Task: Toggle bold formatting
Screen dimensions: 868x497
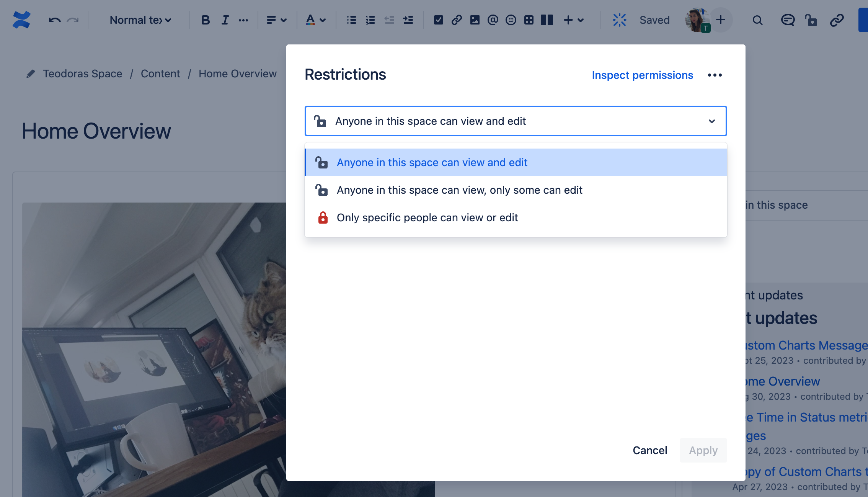Action: click(206, 20)
